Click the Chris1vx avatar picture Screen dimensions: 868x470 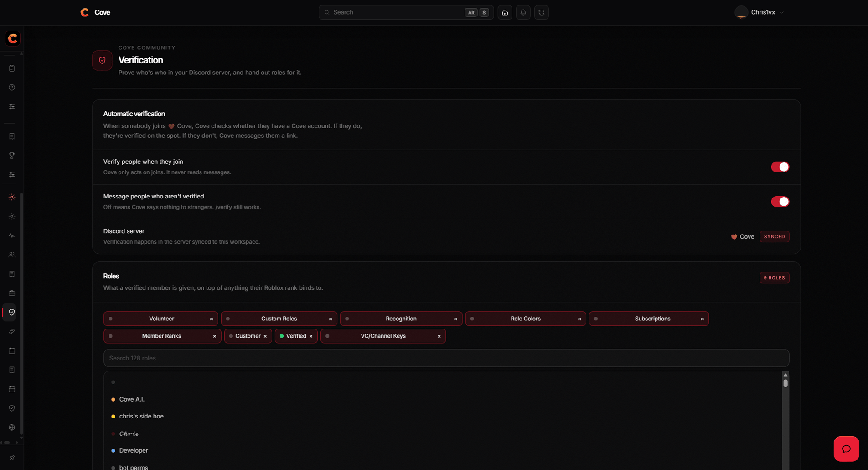pyautogui.click(x=741, y=12)
